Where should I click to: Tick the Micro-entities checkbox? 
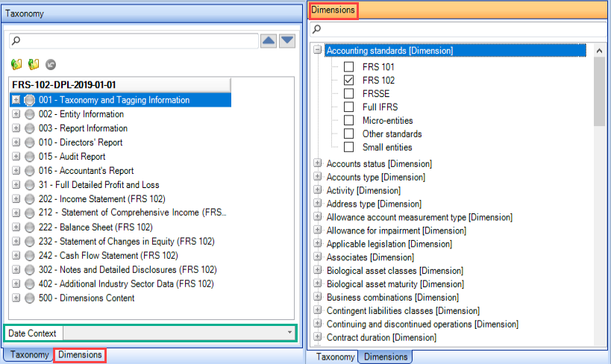[348, 120]
